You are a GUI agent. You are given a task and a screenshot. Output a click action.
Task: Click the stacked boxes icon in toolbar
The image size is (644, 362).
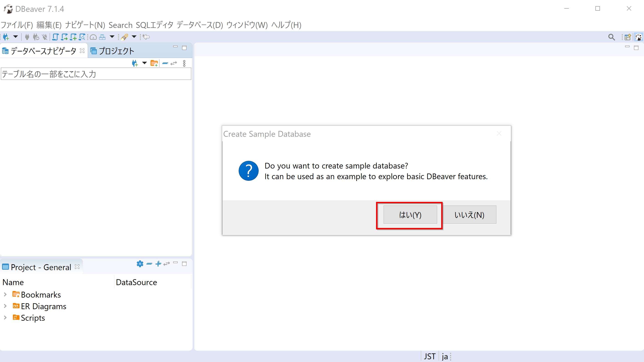102,37
